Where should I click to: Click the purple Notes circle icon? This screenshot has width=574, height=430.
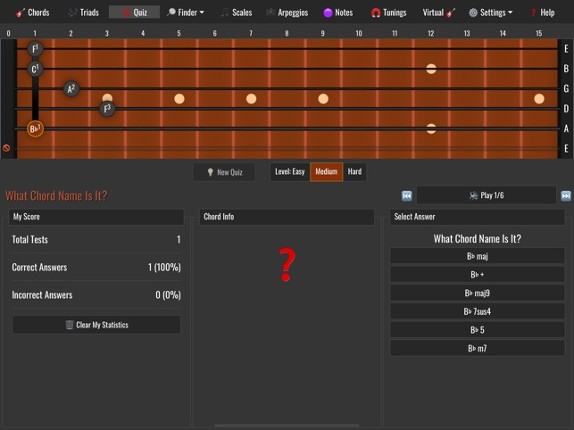point(328,13)
